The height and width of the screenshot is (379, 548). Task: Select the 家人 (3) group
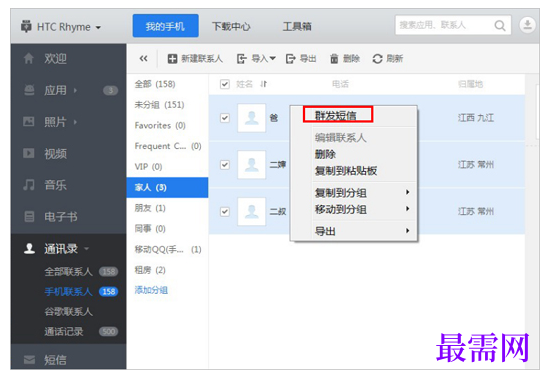point(167,187)
